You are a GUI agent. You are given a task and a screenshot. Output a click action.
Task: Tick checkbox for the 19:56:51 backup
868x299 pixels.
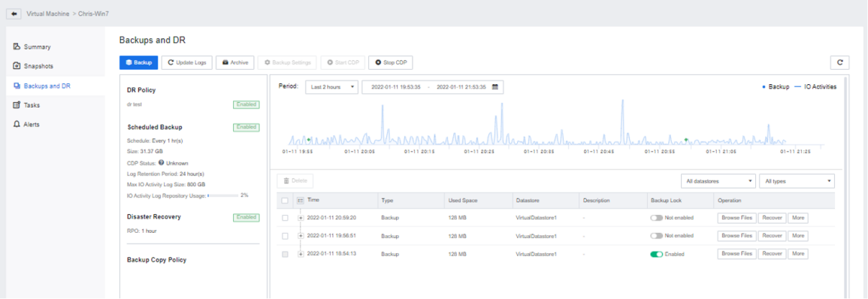[x=285, y=236]
